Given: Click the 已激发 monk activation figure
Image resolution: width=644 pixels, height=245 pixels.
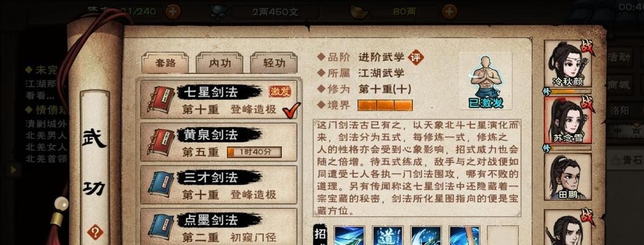Looking at the screenshot, I should pos(486,81).
